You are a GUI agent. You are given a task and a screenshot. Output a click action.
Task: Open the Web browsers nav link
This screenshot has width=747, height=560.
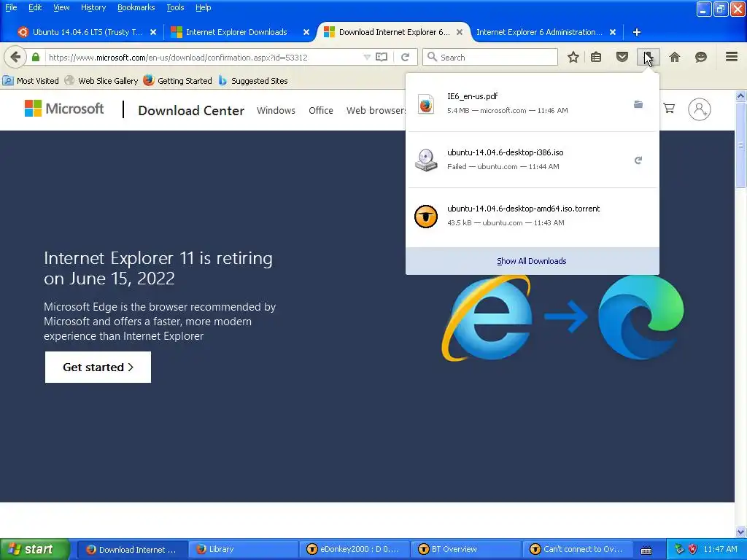[x=376, y=111]
